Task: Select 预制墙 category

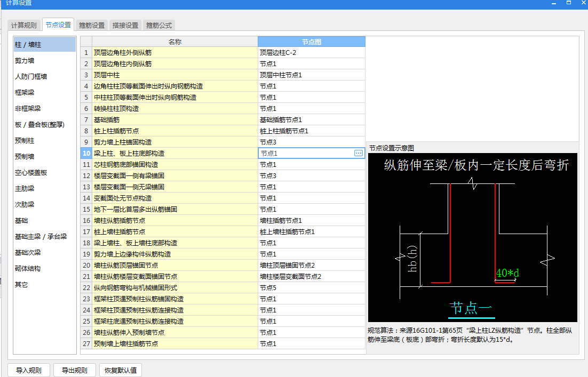Action: point(45,157)
